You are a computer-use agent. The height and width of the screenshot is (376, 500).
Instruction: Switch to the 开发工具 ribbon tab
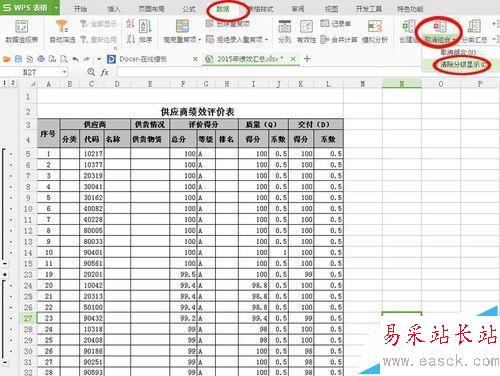(369, 9)
